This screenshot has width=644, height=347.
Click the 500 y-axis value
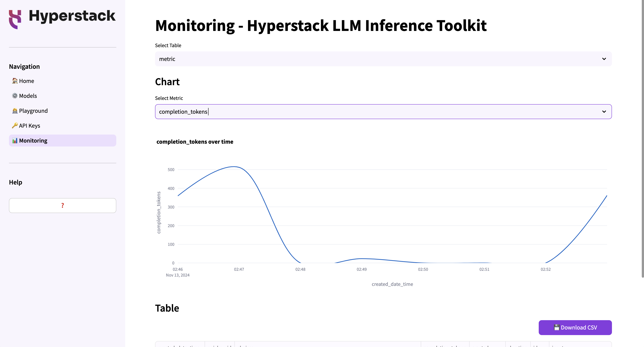(171, 170)
